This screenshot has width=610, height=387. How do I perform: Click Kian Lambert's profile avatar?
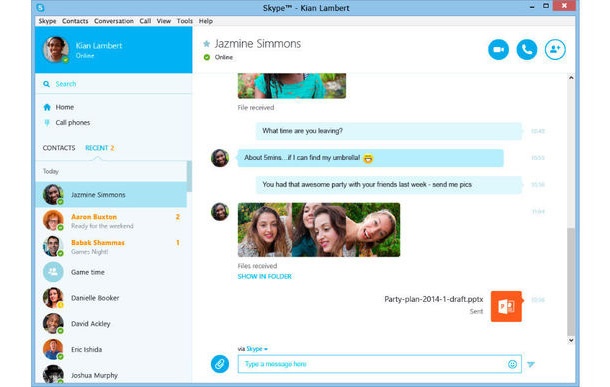tap(55, 49)
